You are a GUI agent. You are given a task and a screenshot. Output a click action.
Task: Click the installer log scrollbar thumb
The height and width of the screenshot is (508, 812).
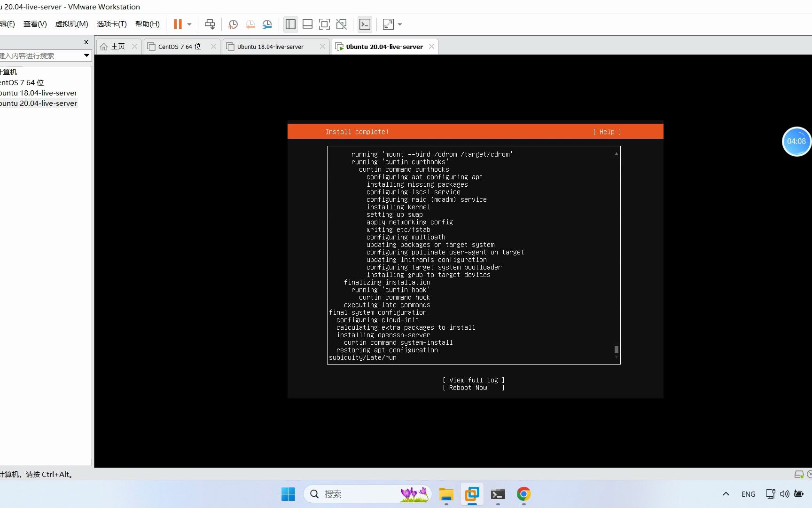617,349
